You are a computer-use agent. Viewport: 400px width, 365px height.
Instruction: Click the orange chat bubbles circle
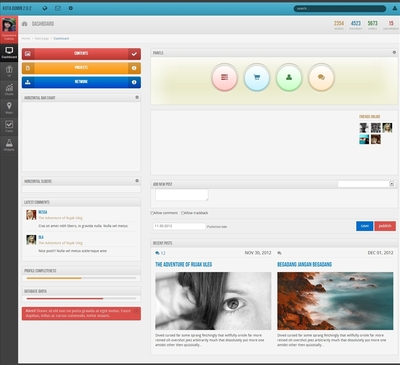click(321, 77)
